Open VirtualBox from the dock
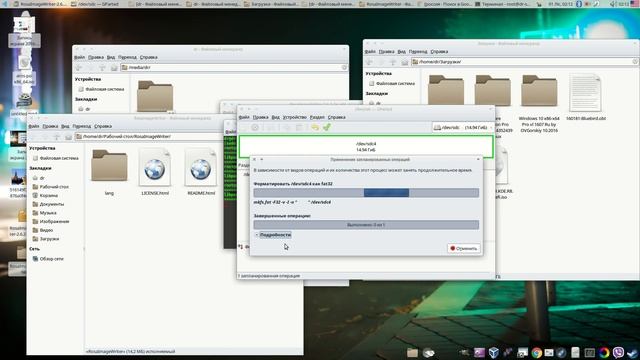 (493, 353)
